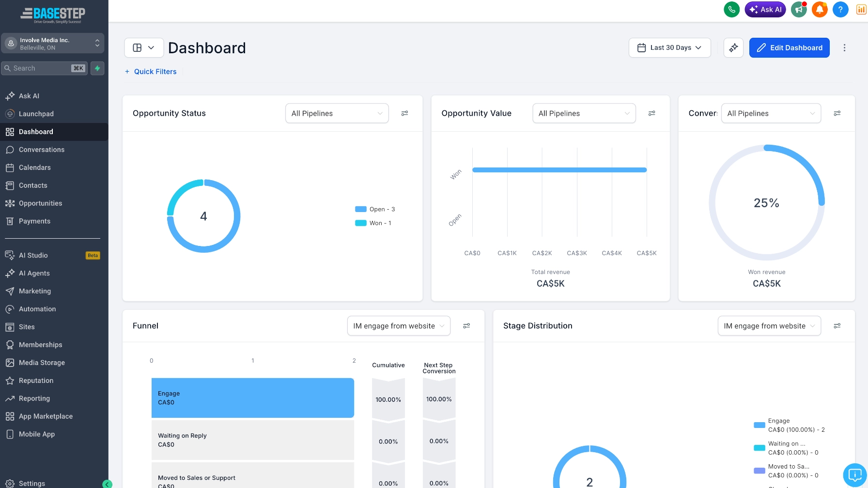
Task: Open Conversion Rate All Pipelines dropdown
Action: (771, 113)
